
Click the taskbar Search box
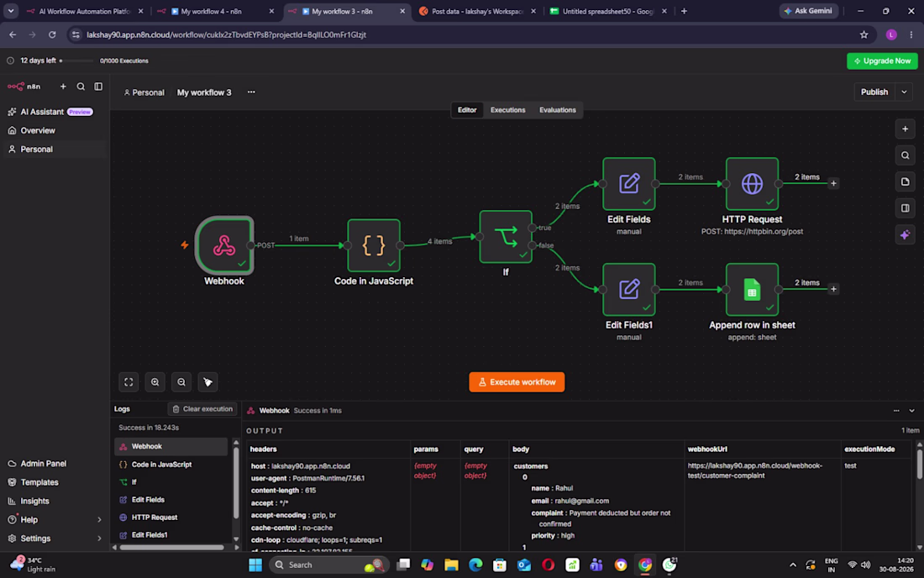(x=328, y=565)
